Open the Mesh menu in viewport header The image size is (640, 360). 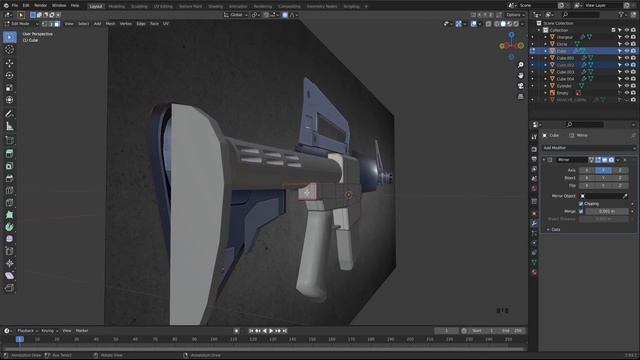[111, 24]
